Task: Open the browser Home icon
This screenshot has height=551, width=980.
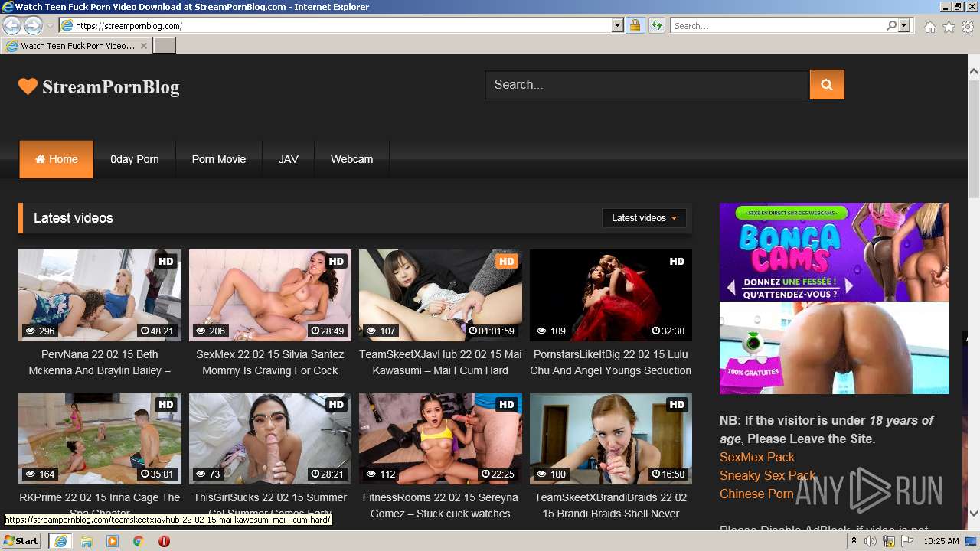Action: pos(929,27)
